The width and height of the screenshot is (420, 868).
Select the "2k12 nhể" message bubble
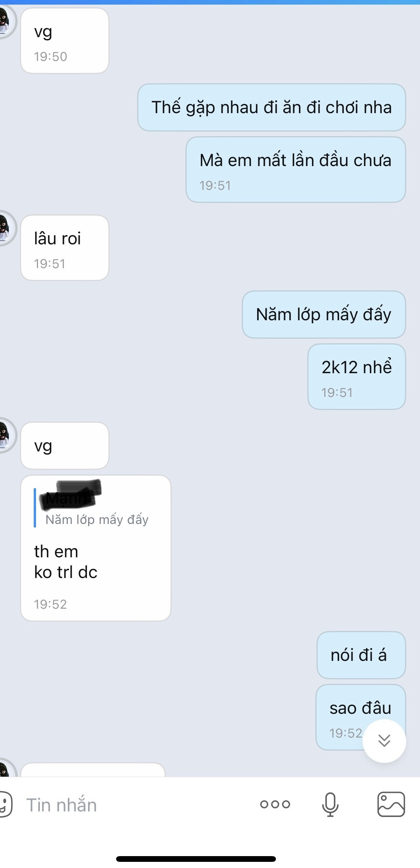[356, 377]
